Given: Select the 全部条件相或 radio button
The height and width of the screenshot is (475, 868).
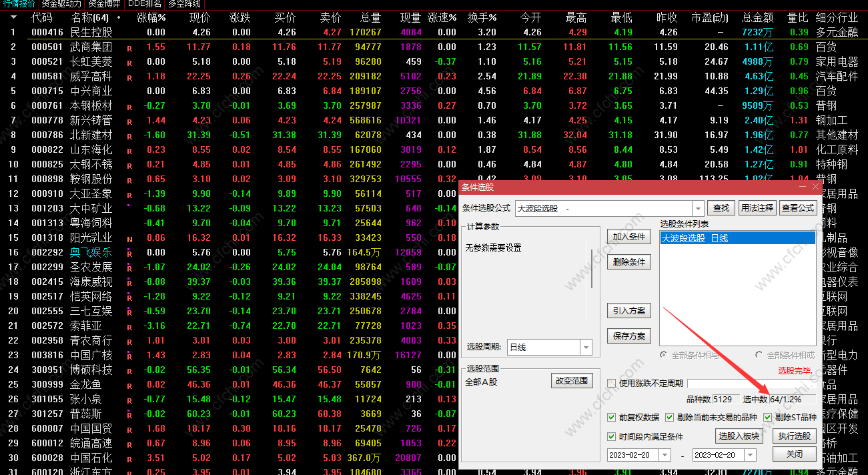Looking at the screenshot, I should tap(759, 356).
